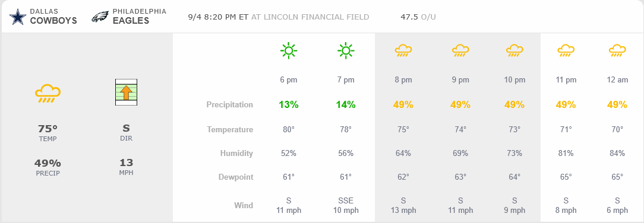Click the 49% precipitation at 8 pm

[x=403, y=104]
